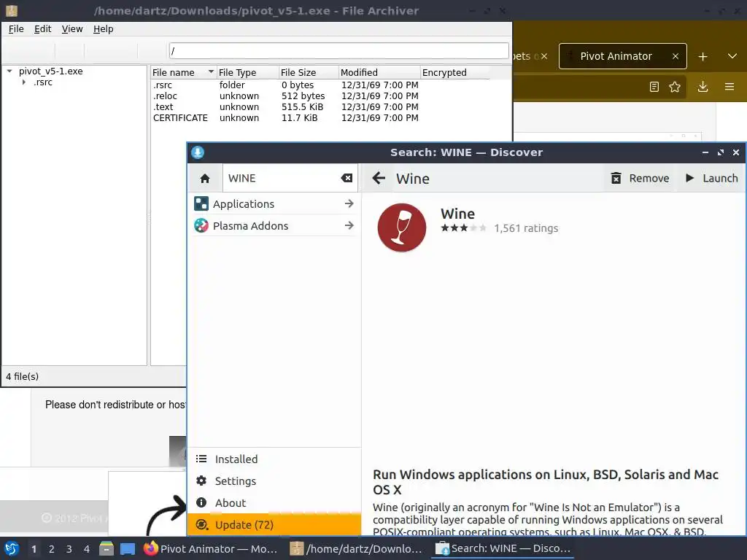
Task: Click File Archiver title bar icon
Action: point(12,10)
